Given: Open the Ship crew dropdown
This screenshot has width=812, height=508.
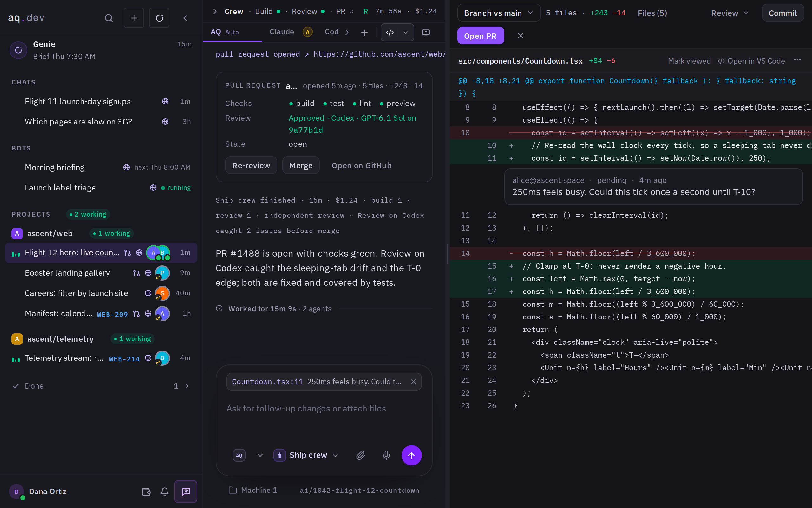Looking at the screenshot, I should pos(306,455).
